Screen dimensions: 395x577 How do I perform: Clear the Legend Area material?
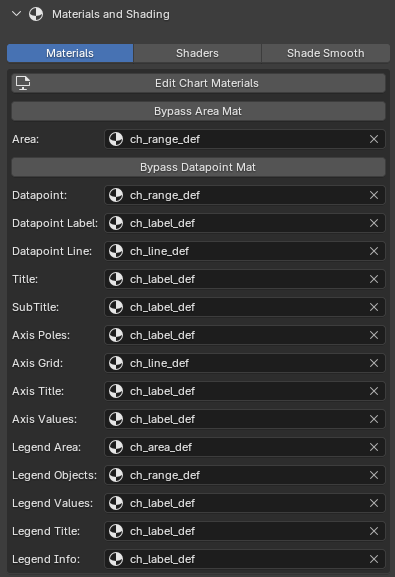click(374, 447)
